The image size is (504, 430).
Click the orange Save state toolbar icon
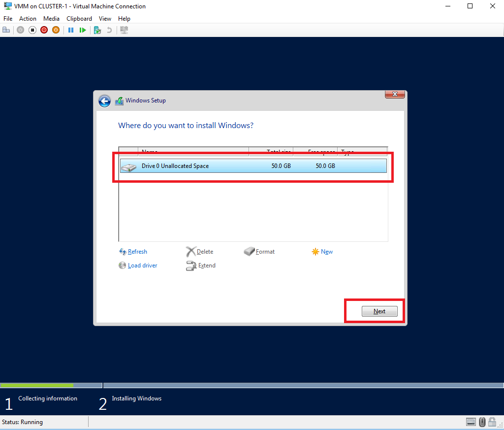tap(56, 30)
